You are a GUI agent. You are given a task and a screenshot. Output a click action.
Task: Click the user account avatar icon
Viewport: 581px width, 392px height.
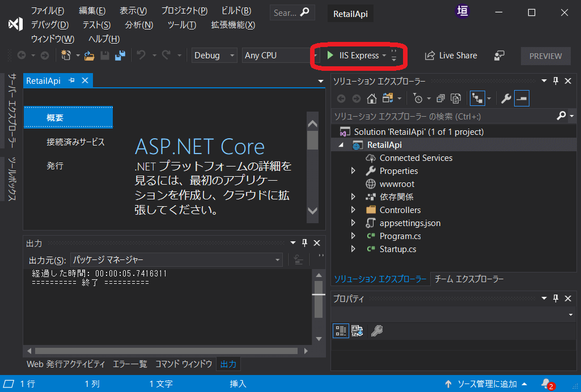click(x=463, y=11)
